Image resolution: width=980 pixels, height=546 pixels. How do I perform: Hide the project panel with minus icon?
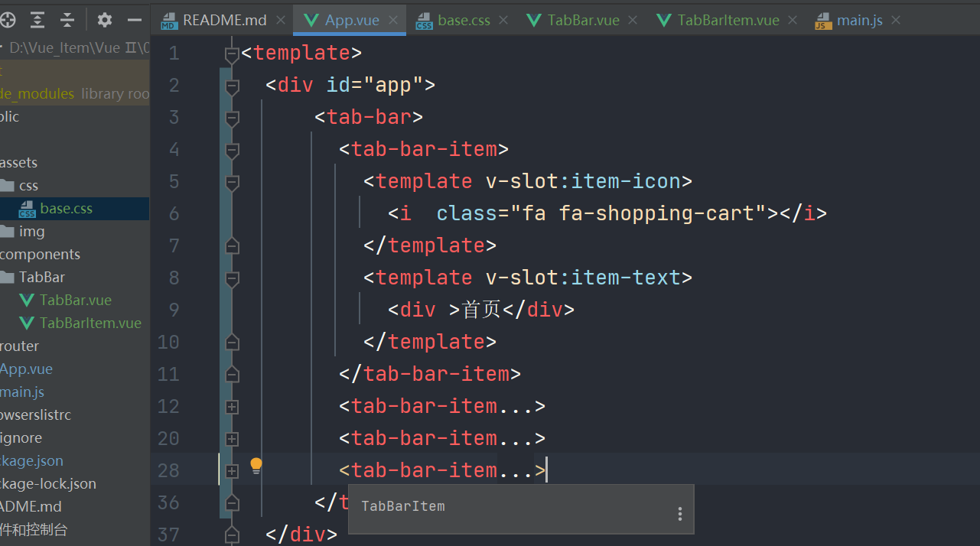[135, 20]
